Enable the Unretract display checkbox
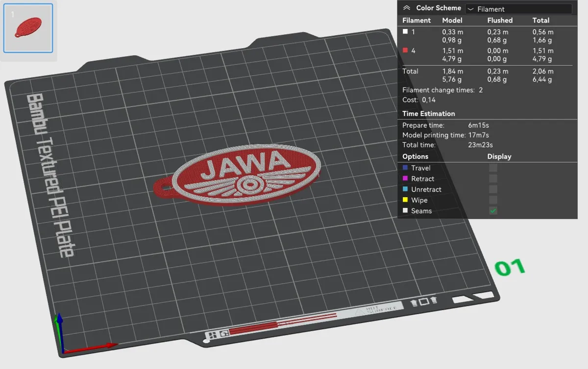588x369 pixels. pyautogui.click(x=493, y=189)
